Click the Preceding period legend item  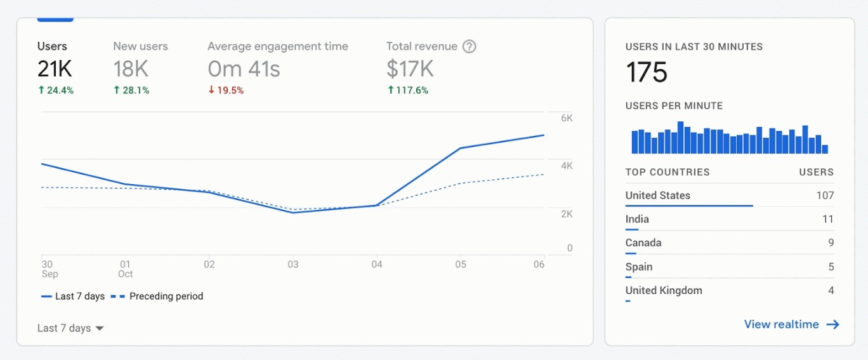(157, 296)
